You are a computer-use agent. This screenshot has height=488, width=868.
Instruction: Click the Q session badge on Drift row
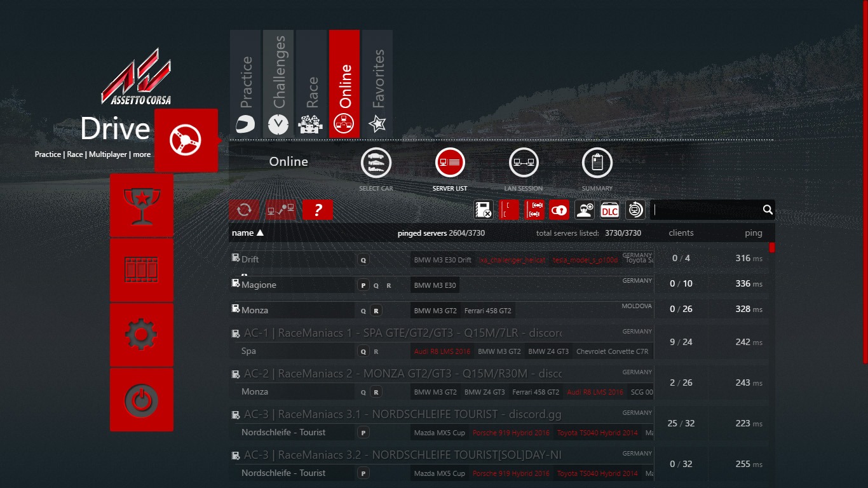tap(363, 260)
